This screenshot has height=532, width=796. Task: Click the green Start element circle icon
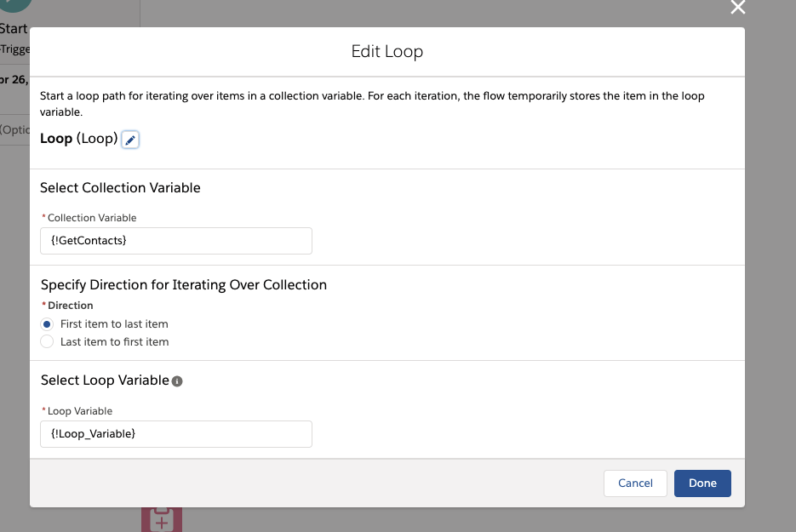click(15, 5)
